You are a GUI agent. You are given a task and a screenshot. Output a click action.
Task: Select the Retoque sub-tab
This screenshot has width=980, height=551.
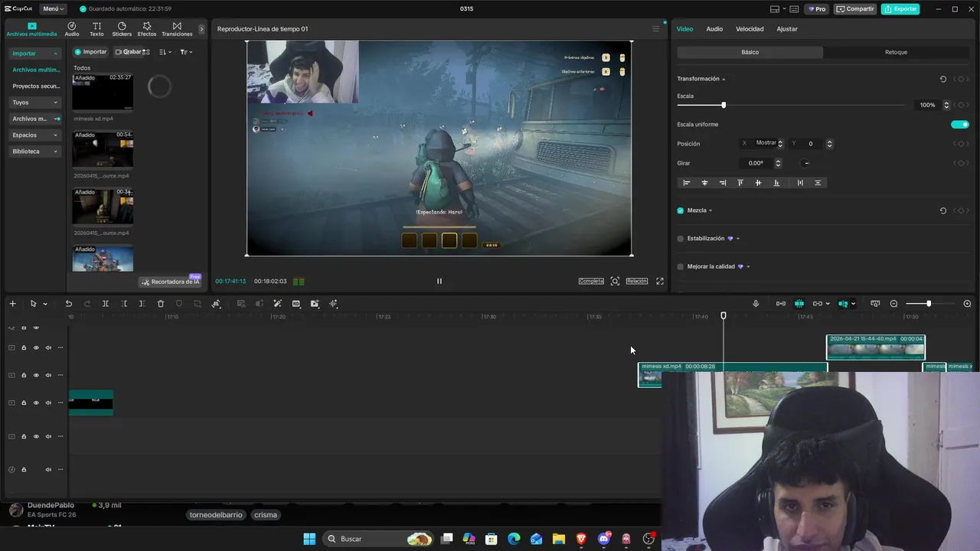click(896, 52)
